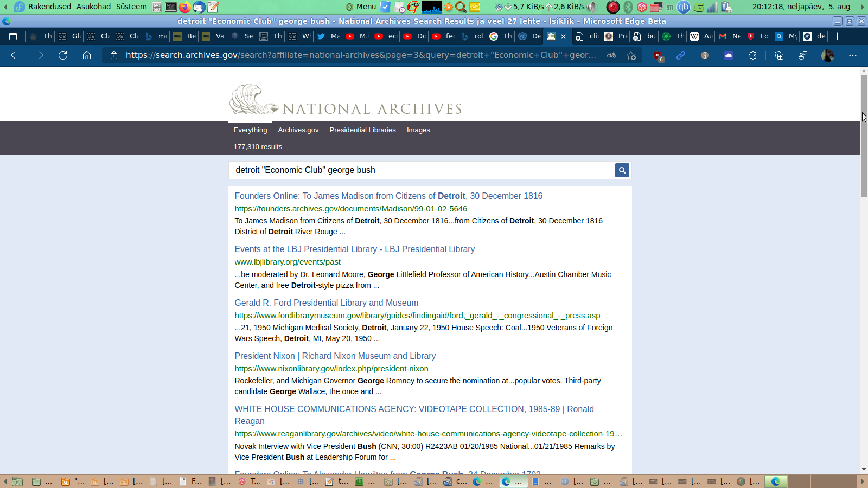Switch to the Gmail browser tab
The image size is (868, 488).
pyautogui.click(x=729, y=36)
